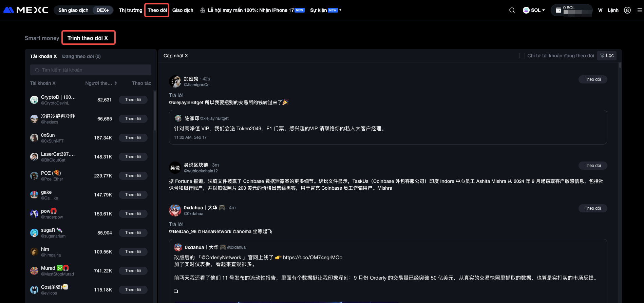644x303 pixels.
Task: Switch to DEX+ mode toggle
Action: tap(102, 10)
